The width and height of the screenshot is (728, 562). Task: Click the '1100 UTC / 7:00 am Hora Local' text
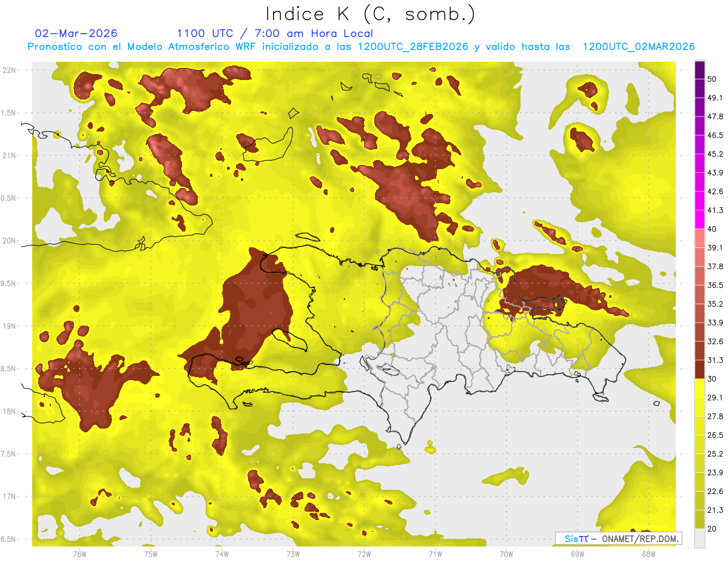[x=275, y=33]
